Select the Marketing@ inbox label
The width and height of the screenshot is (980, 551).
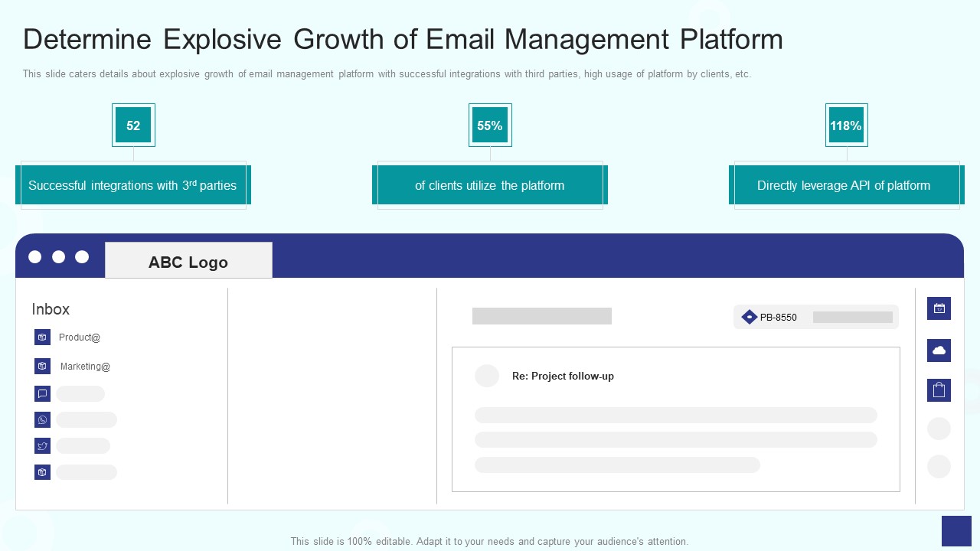[85, 367]
